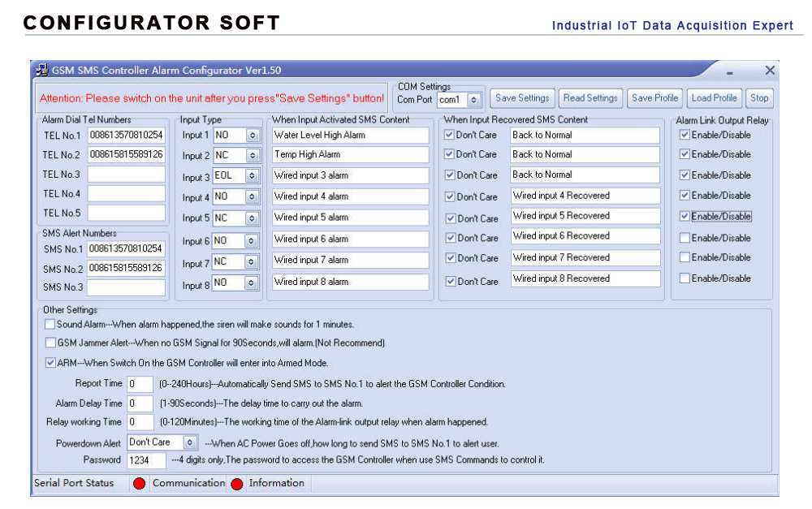Screen dimensions: 812x509
Task: Click the Save Profile button
Action: [x=654, y=98]
